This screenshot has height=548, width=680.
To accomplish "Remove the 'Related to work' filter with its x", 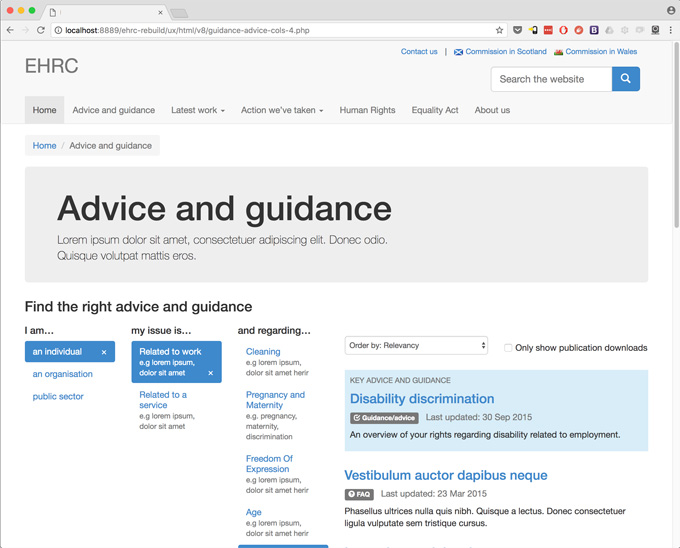I will [211, 373].
